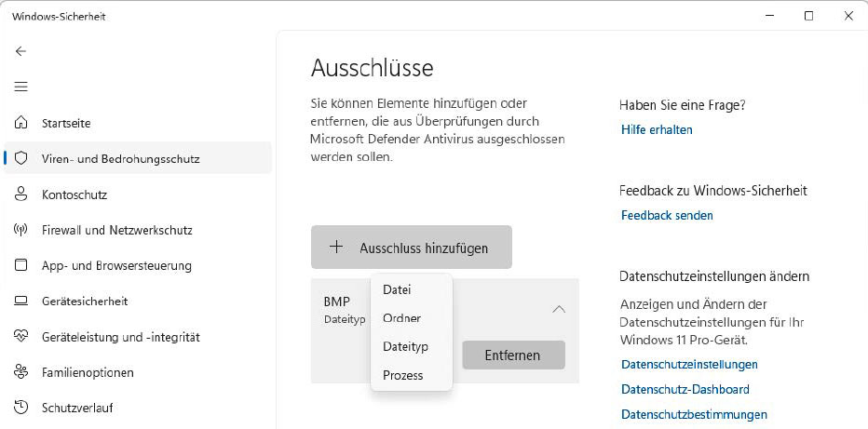Click the Gerätesicherheit laptop icon
868x429 pixels.
20,302
